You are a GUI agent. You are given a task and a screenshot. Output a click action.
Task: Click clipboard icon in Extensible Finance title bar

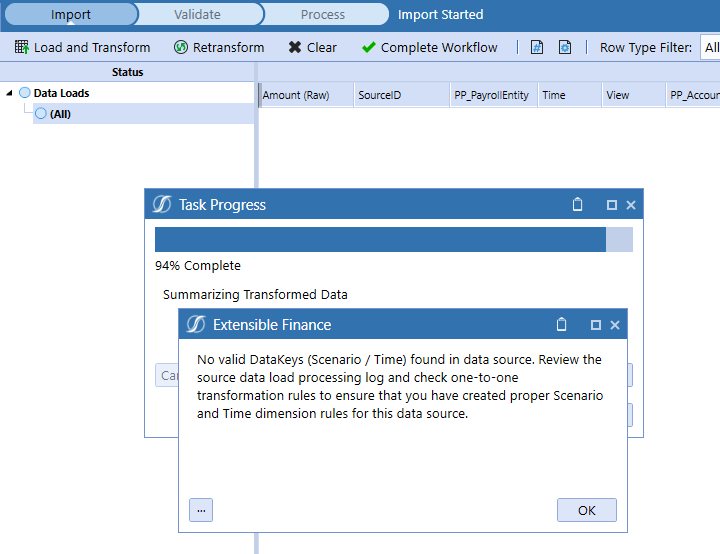[x=561, y=325]
